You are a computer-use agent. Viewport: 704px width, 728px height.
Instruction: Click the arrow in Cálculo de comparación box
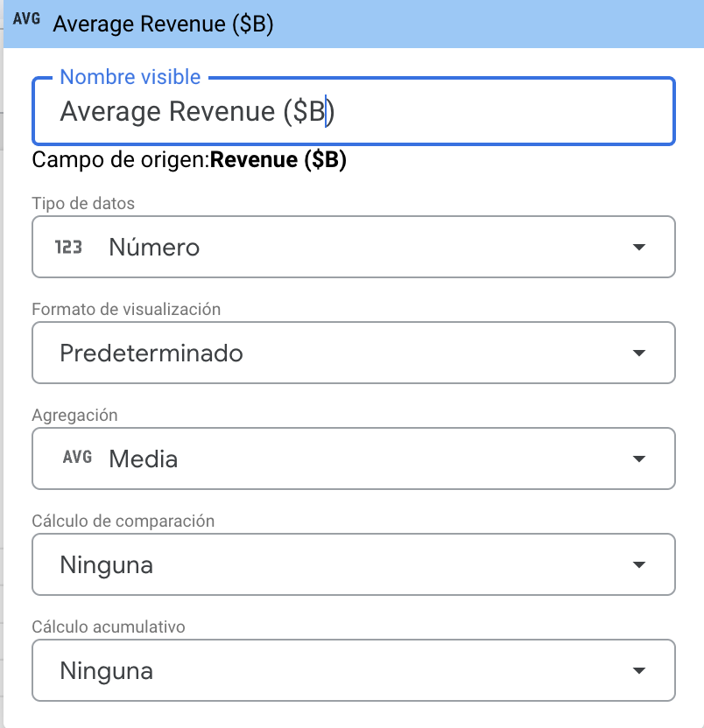click(638, 565)
